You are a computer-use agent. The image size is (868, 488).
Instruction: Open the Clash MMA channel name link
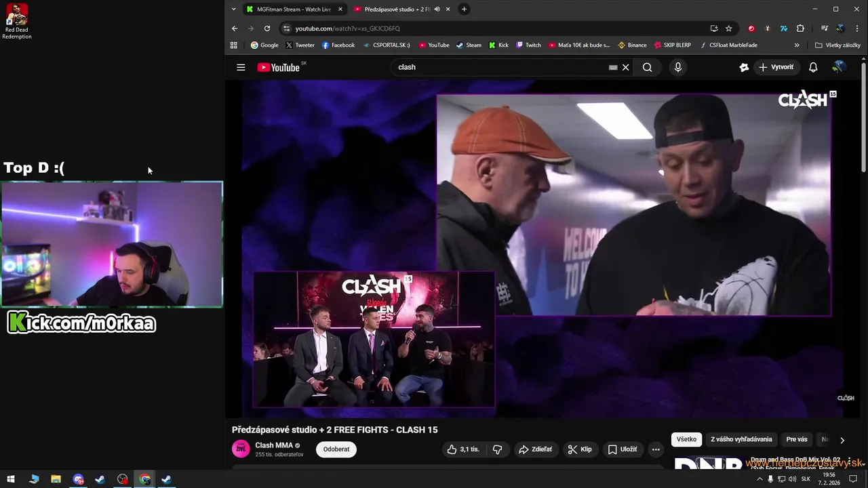point(274,445)
